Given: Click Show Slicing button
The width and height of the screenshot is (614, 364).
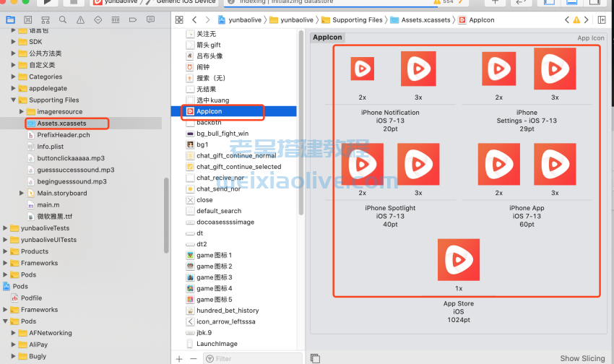Looking at the screenshot, I should pyautogui.click(x=582, y=358).
